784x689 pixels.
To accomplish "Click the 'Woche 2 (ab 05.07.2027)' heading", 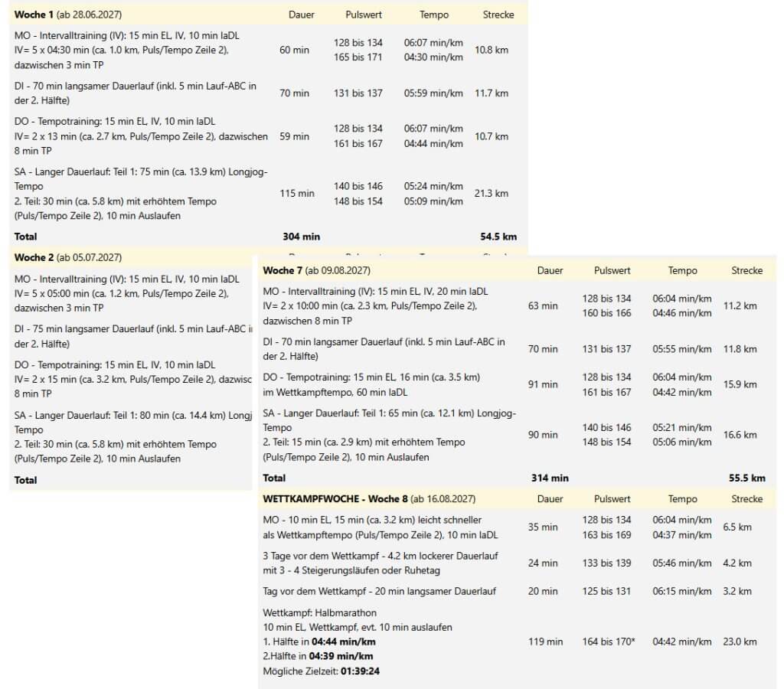I will tap(68, 257).
